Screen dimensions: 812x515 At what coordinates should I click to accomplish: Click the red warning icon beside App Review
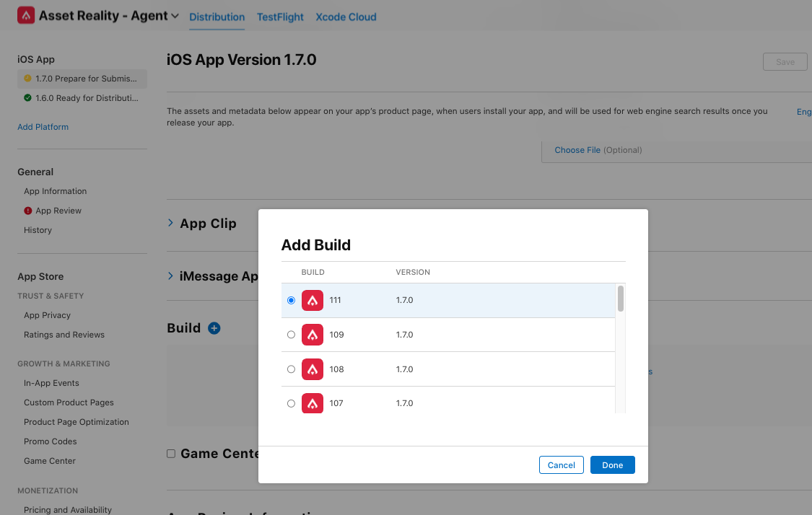[x=28, y=211]
